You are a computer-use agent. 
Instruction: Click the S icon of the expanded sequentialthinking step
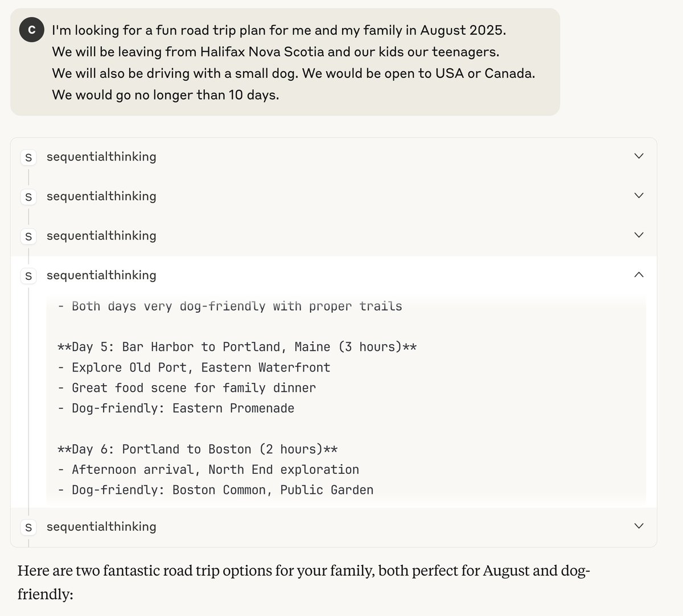coord(28,276)
